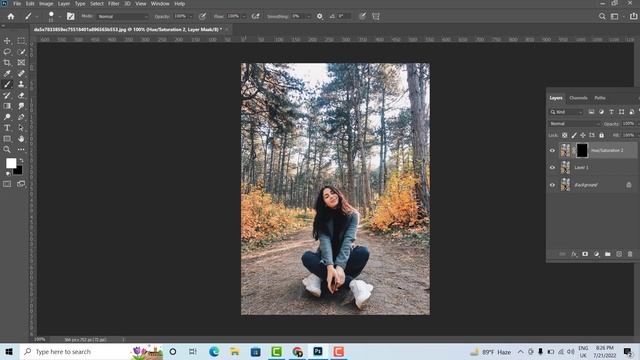Change the screen mode
This screenshot has width=640, height=360.
coord(21,184)
